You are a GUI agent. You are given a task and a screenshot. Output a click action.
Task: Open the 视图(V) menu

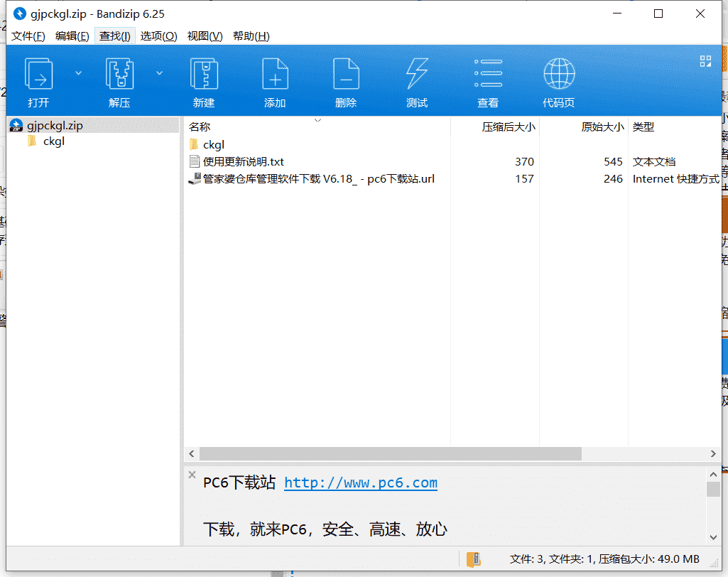click(x=205, y=36)
